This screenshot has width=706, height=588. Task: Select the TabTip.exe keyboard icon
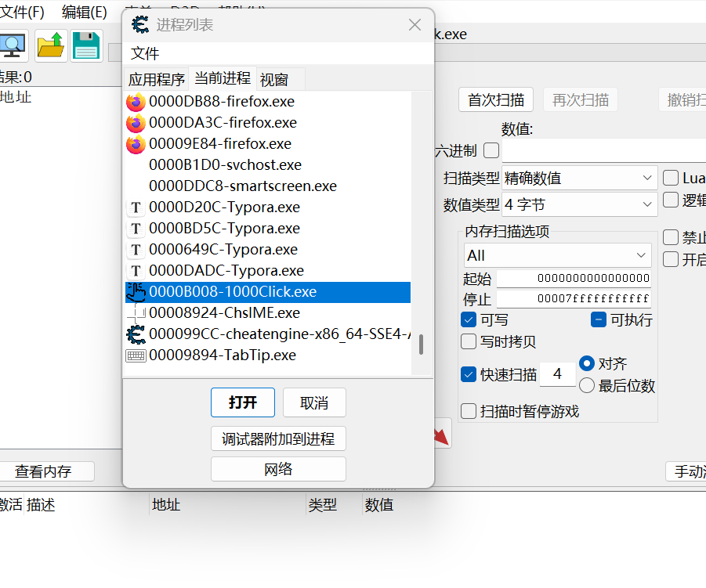pos(136,355)
